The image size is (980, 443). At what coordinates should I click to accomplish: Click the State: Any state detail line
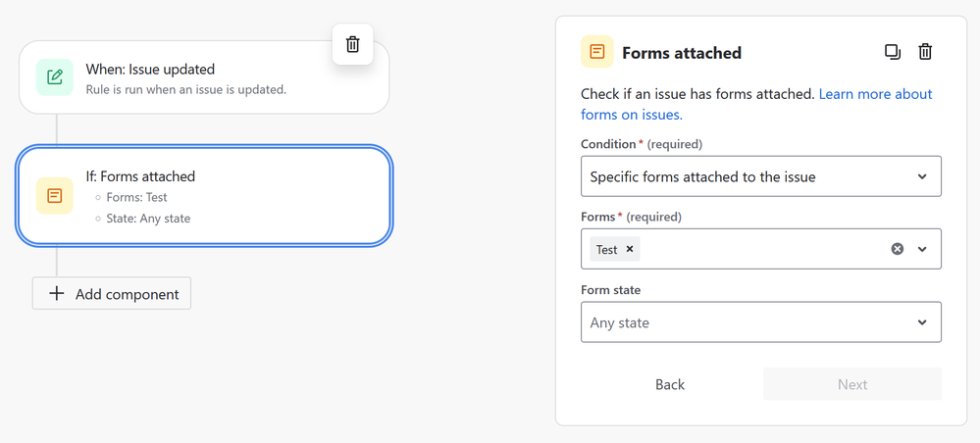point(148,218)
